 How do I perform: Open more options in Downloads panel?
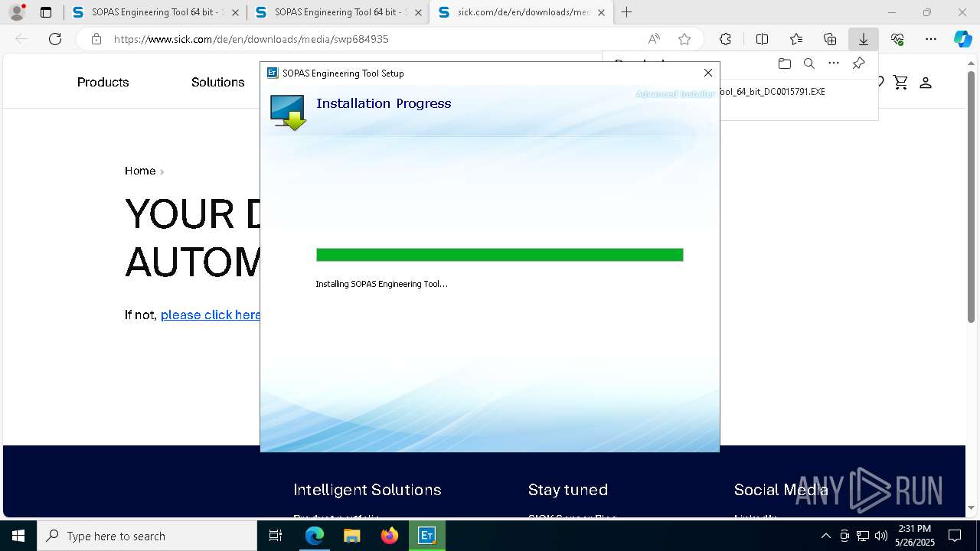click(834, 64)
